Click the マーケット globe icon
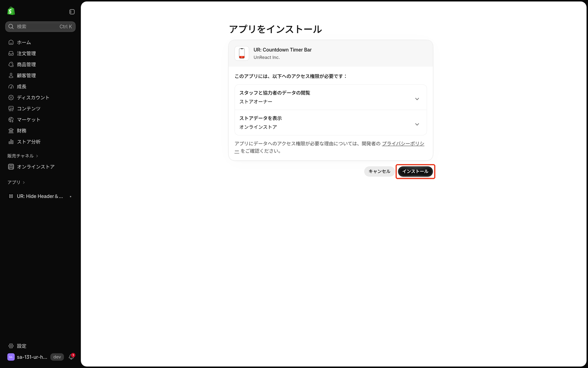The image size is (588, 368). (11, 120)
